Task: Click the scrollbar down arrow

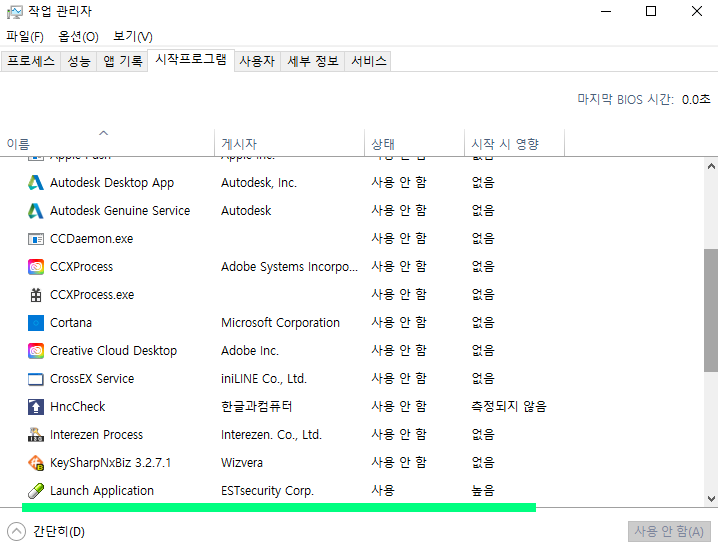Action: [711, 499]
